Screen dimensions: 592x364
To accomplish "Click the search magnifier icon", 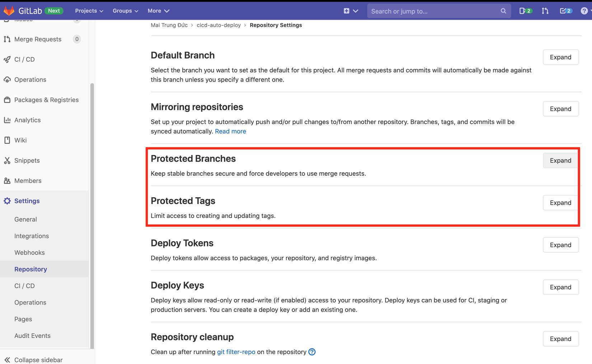I will click(x=503, y=11).
